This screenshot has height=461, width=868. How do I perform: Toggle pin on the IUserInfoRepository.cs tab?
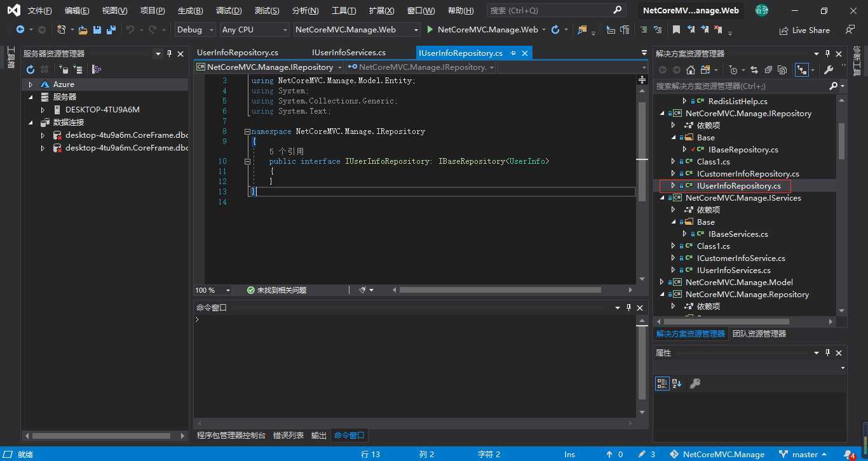(513, 53)
